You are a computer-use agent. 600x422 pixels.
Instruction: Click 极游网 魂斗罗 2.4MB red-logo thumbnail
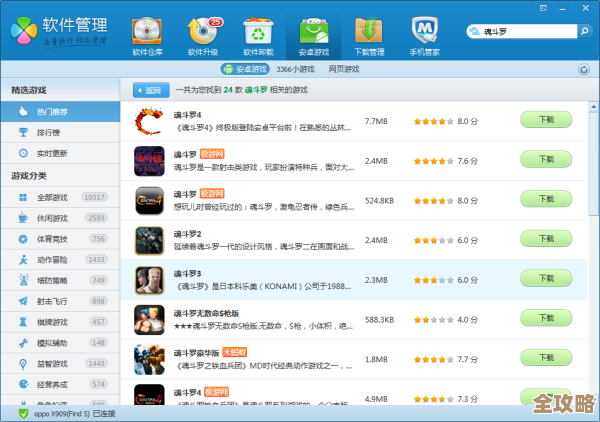(149, 161)
